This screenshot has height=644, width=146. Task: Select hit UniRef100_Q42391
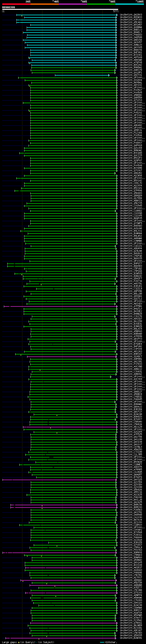pos(131,361)
